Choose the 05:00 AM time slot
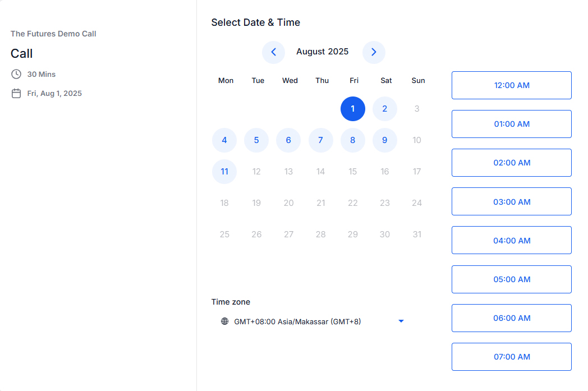The width and height of the screenshot is (588, 391). (x=511, y=279)
